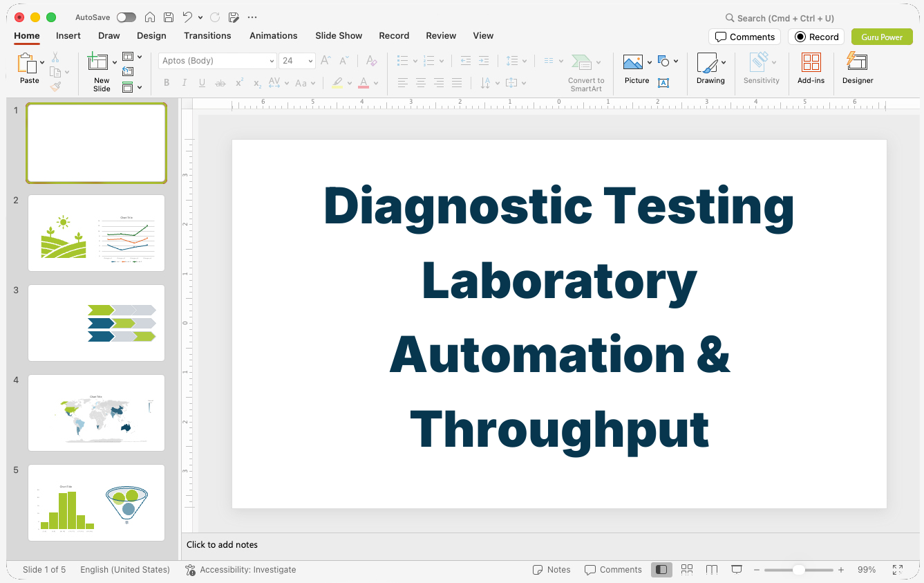Image resolution: width=924 pixels, height=583 pixels.
Task: Toggle Bold formatting
Action: click(x=167, y=83)
